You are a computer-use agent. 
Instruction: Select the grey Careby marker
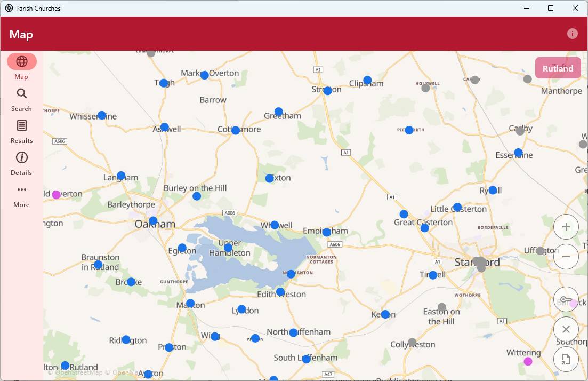(475, 80)
